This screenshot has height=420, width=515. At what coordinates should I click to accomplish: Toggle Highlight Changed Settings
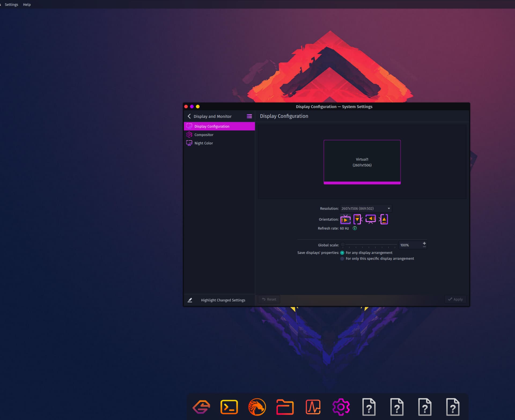[219, 300]
